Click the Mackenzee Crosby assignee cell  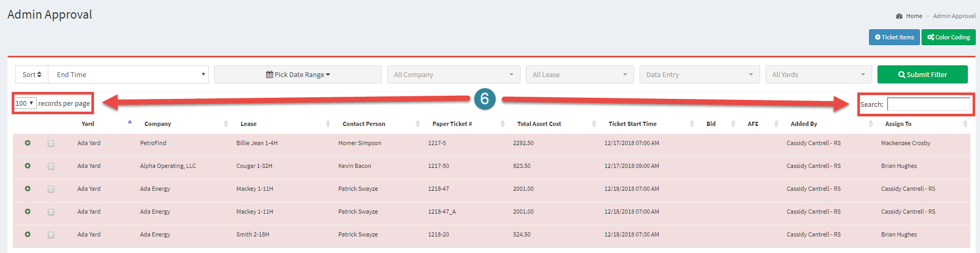[x=906, y=143]
